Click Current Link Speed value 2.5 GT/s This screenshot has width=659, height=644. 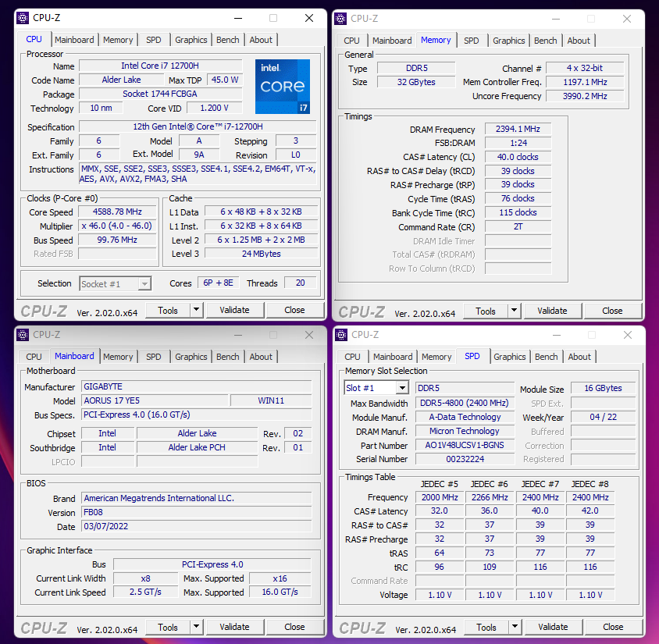145,592
